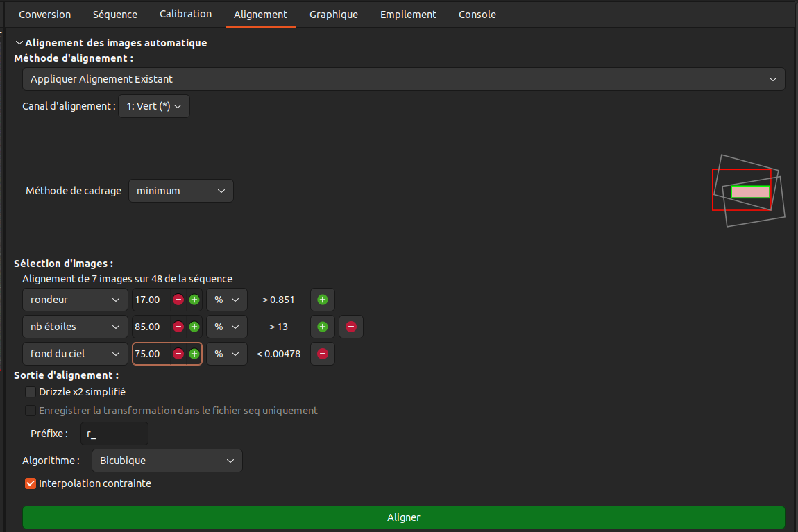The height and width of the screenshot is (532, 798).
Task: Open the rondeur filter type dropdown
Action: tap(75, 300)
